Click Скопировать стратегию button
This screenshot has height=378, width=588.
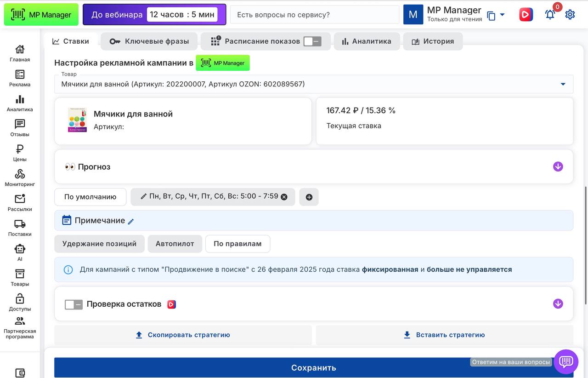(183, 335)
